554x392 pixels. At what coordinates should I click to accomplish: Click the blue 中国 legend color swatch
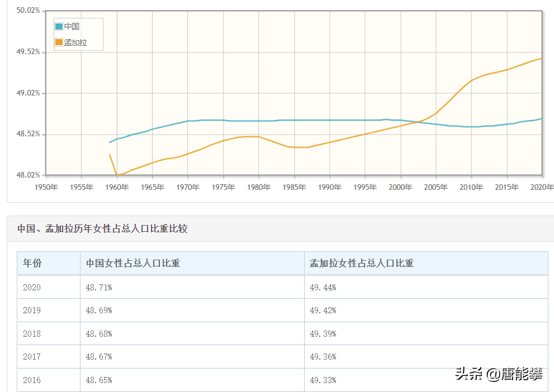coord(59,26)
